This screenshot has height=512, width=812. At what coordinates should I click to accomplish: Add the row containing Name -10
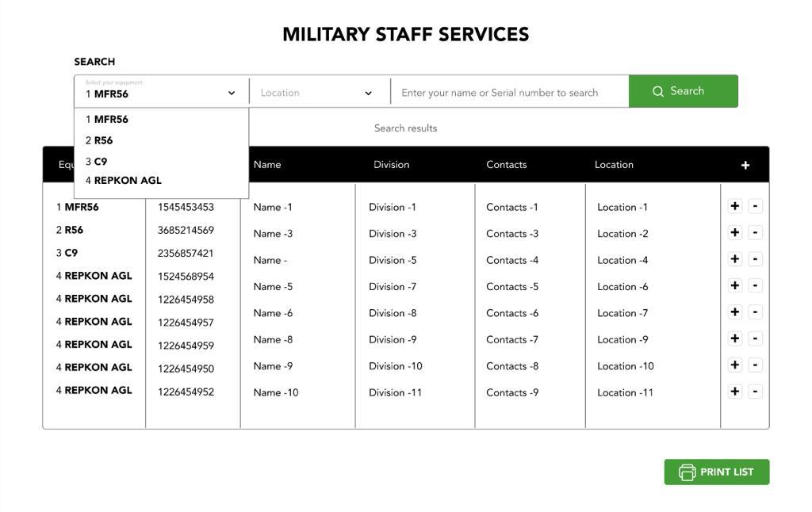735,392
